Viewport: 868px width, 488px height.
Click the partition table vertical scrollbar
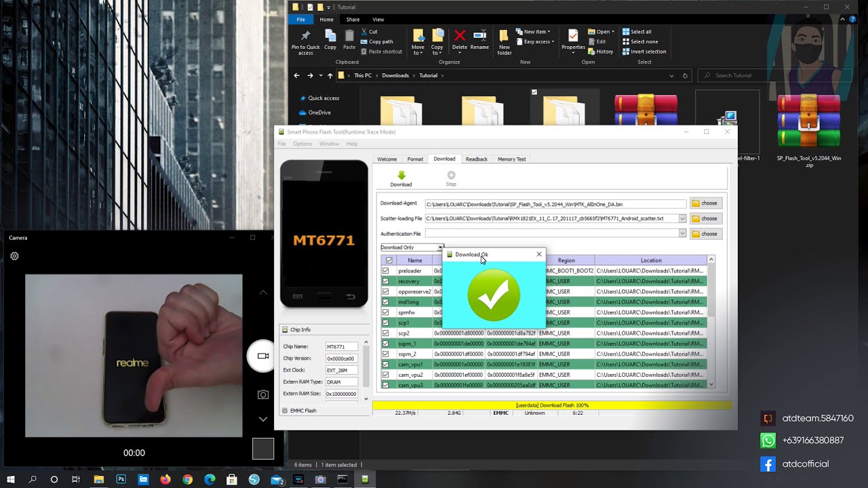click(x=711, y=322)
